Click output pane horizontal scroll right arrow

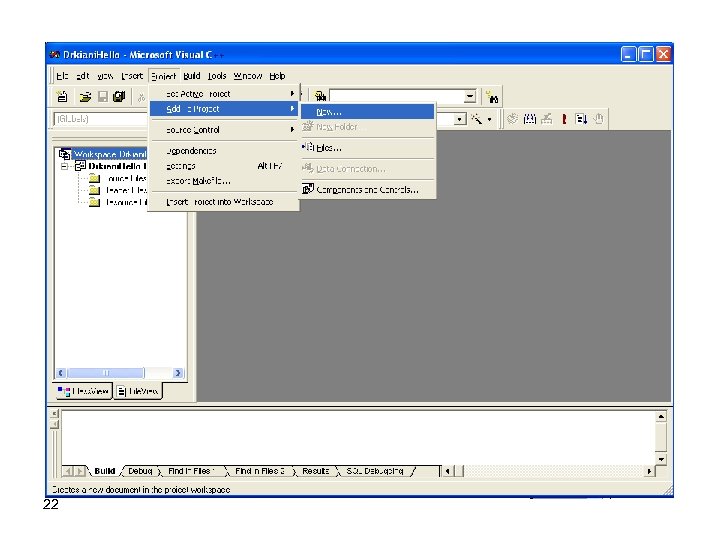pyautogui.click(x=649, y=471)
